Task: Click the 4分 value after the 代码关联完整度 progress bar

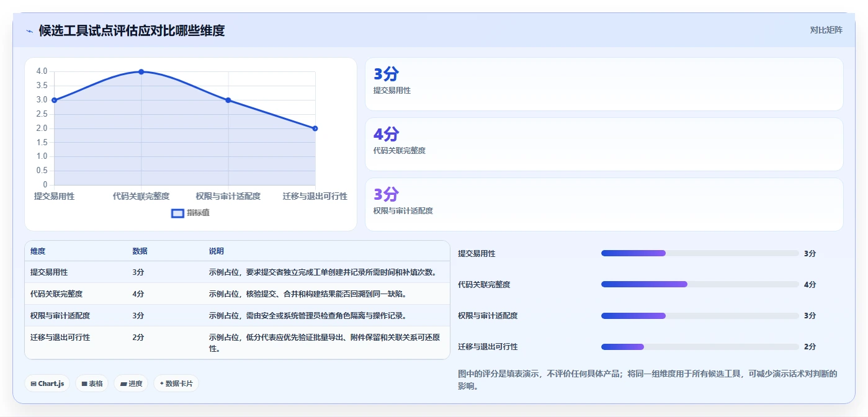Action: pyautogui.click(x=810, y=284)
